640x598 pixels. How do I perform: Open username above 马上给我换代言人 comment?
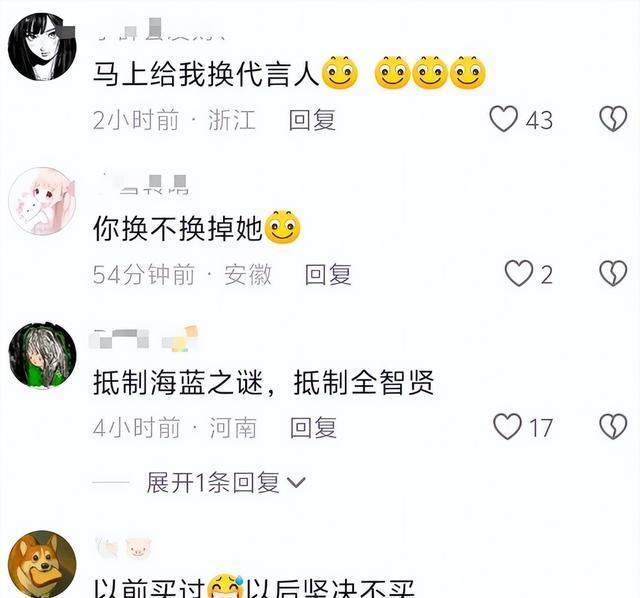[160, 29]
